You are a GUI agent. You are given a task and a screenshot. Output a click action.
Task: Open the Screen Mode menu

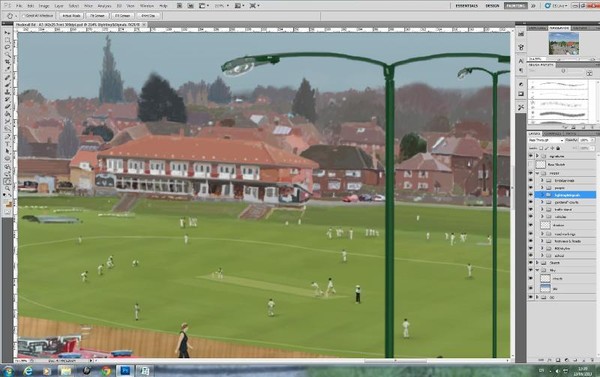click(254, 6)
